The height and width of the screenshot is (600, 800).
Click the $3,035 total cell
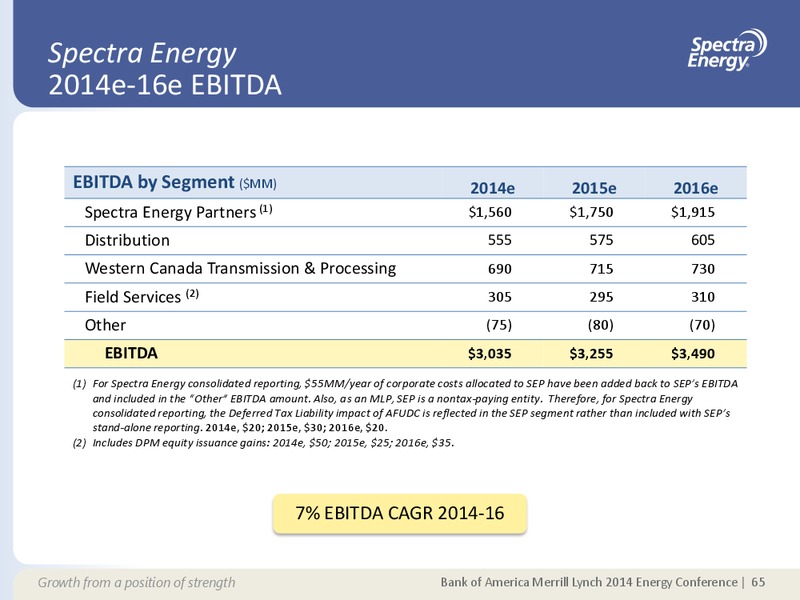(489, 354)
